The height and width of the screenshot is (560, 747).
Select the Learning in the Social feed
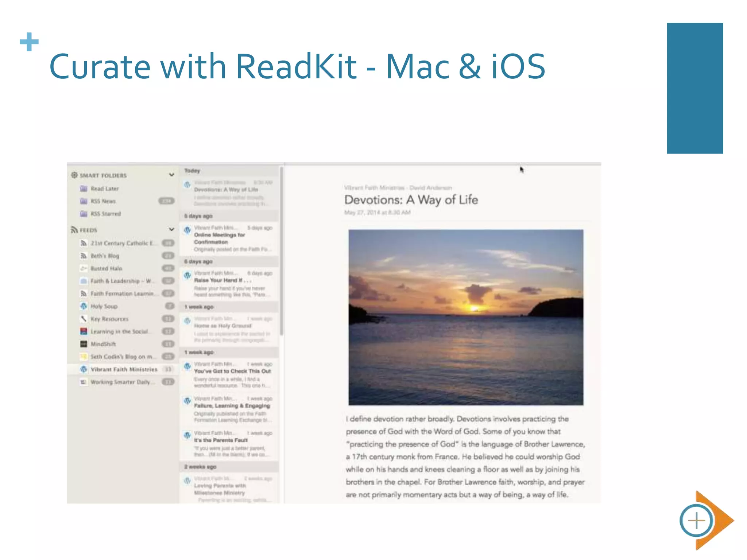coord(122,331)
